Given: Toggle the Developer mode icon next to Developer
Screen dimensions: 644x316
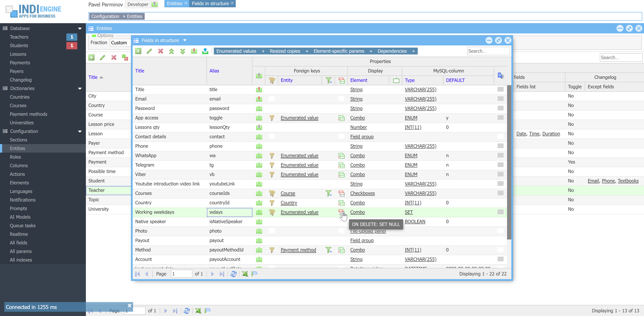Looking at the screenshot, I should click(155, 4).
